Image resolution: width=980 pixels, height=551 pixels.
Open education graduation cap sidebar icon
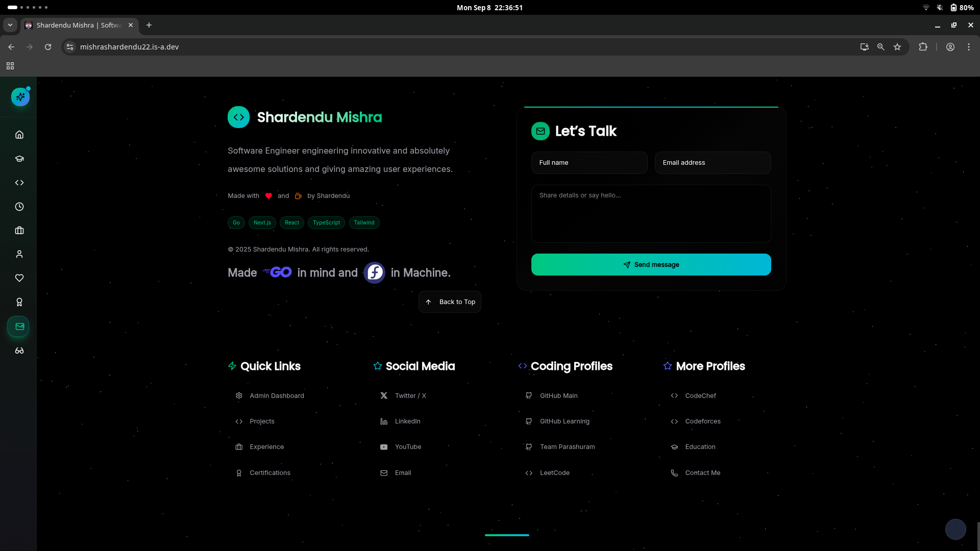(19, 159)
